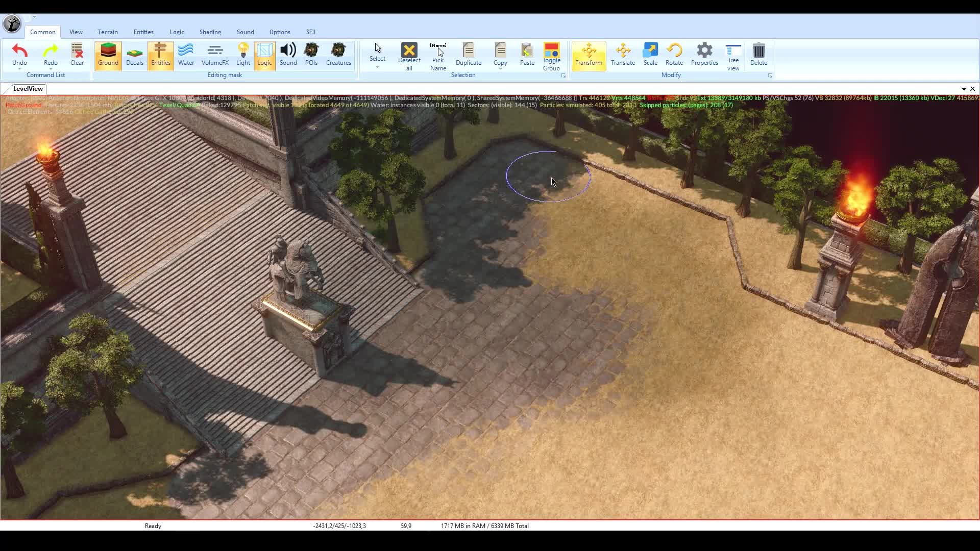The width and height of the screenshot is (980, 551).
Task: Expand the Selection group dialog launcher
Action: (563, 76)
